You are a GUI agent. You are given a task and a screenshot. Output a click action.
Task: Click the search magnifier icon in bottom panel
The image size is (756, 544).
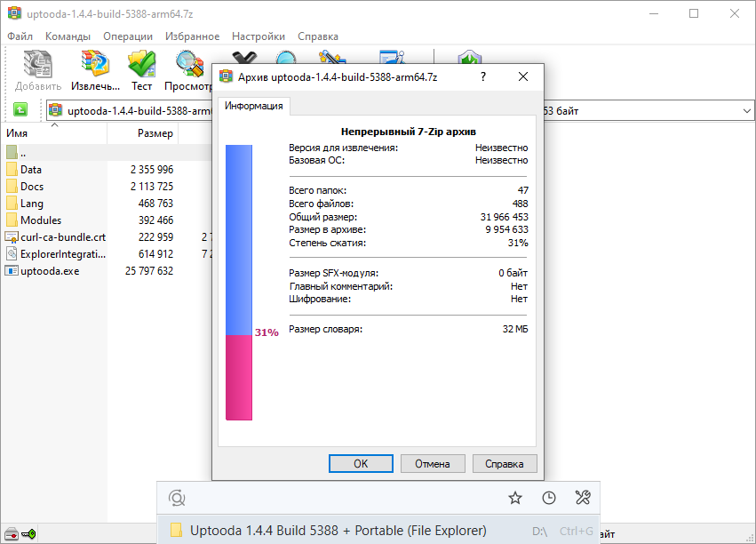tap(177, 498)
